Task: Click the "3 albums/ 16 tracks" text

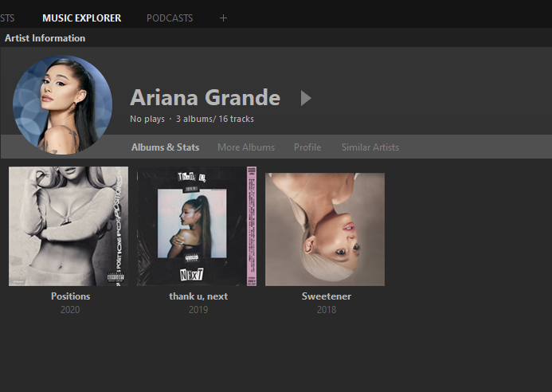Action: point(215,119)
